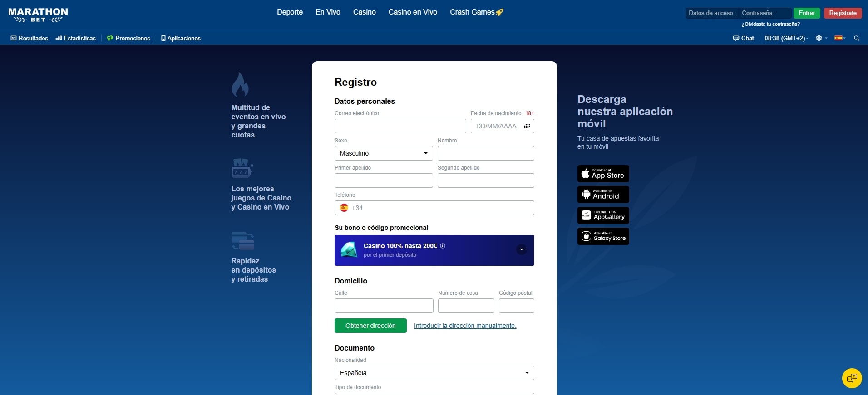This screenshot has width=868, height=395.
Task: Download from the App Store badge
Action: pos(603,174)
